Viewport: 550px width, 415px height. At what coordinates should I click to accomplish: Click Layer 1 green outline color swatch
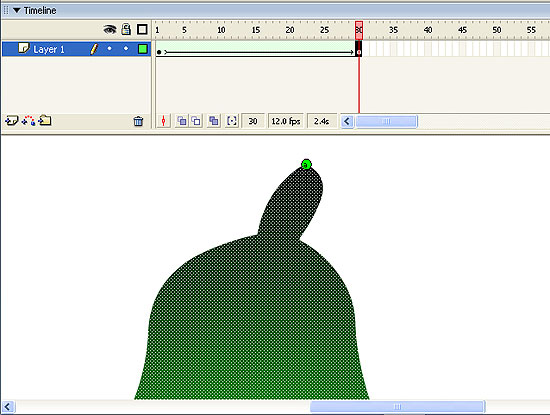(x=143, y=49)
